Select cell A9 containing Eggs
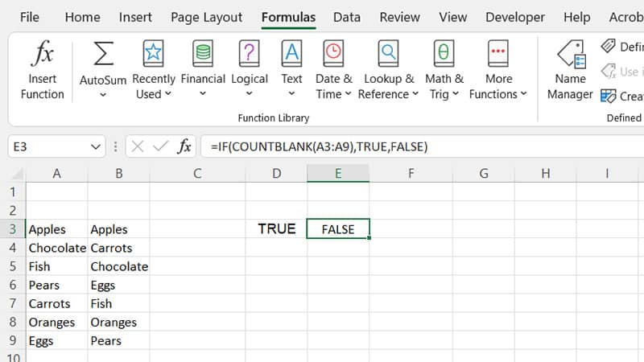Viewport: 644px width, 362px height. coord(56,340)
